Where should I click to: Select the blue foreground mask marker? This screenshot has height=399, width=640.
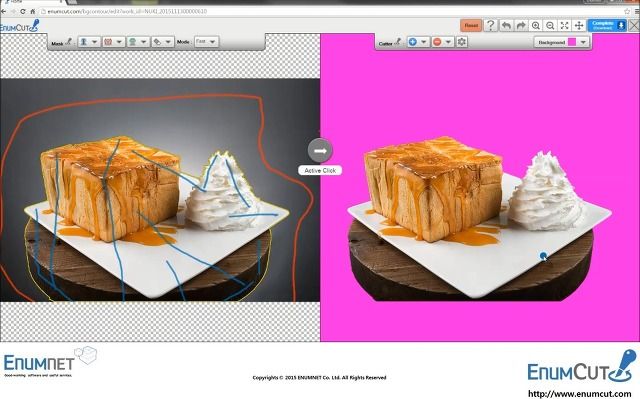(x=84, y=42)
